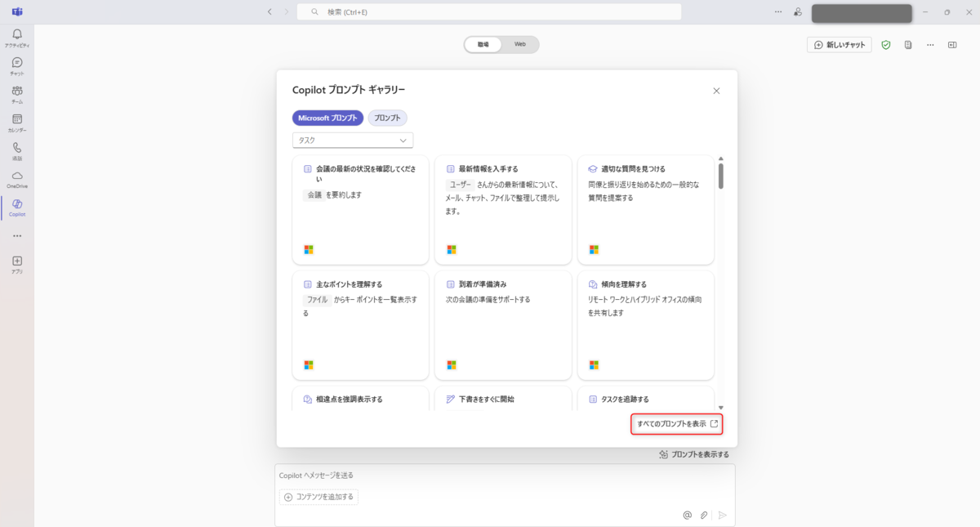Click すべてのプロンプトを表示 button
The width and height of the screenshot is (980, 527).
[677, 424]
